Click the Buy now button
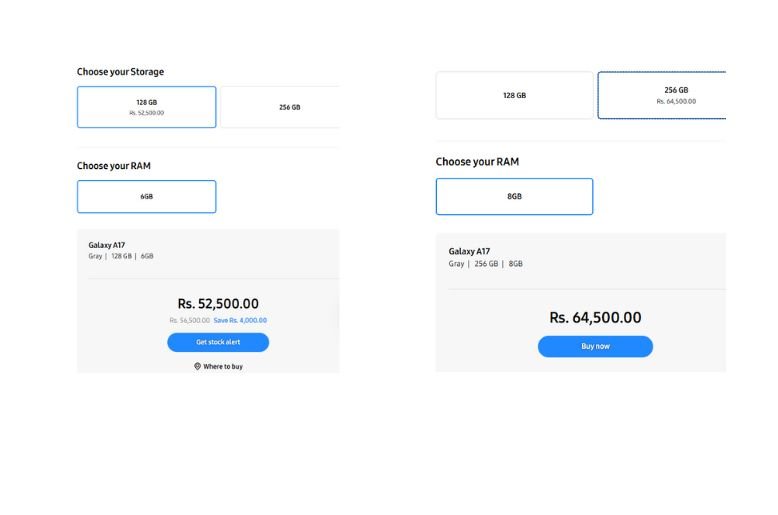778x515 pixels. point(595,346)
